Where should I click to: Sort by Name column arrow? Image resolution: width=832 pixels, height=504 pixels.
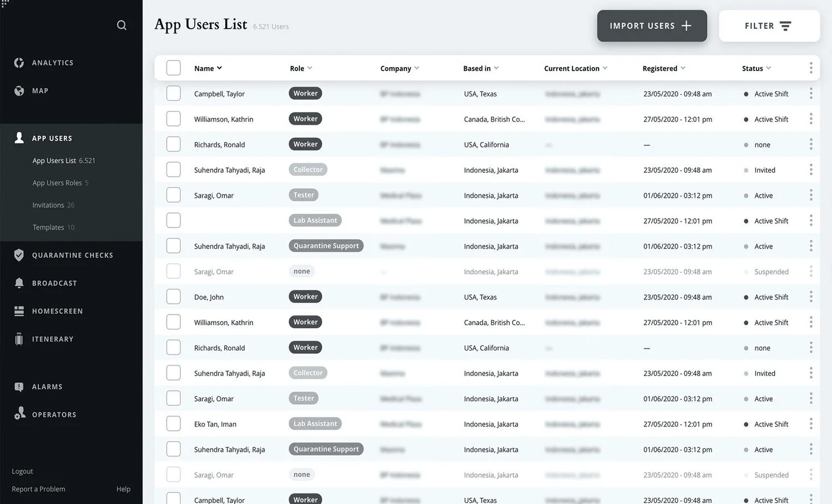219,68
